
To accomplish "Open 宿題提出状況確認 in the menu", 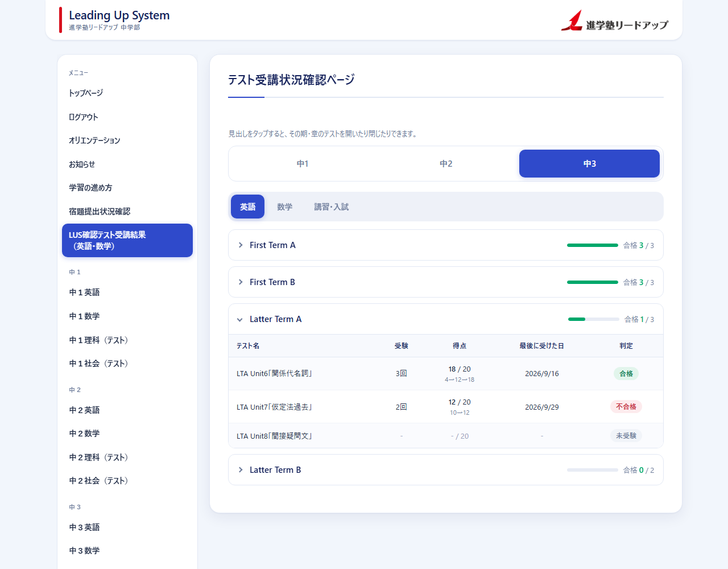I will [127, 211].
